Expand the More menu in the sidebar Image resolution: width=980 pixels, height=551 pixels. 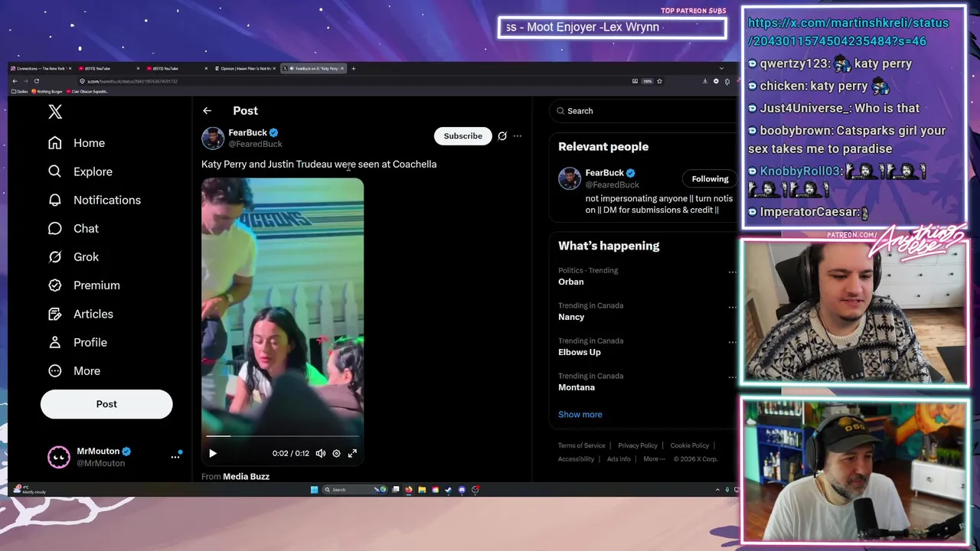(x=74, y=370)
